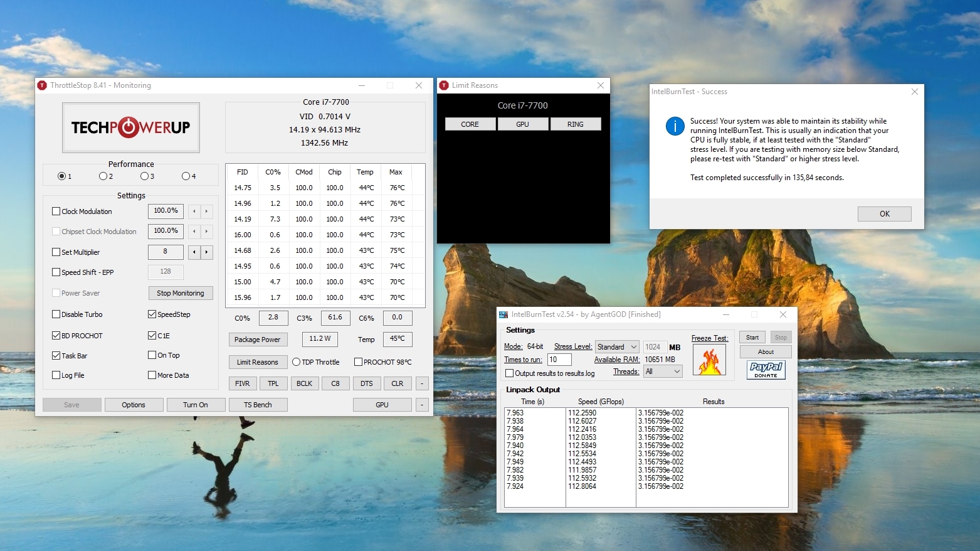980x551 pixels.
Task: Click the PayPal Donate icon
Action: point(766,370)
